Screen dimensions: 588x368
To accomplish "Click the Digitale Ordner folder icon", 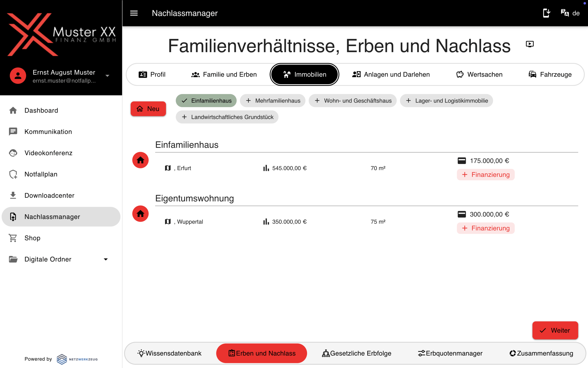I will 13,259.
